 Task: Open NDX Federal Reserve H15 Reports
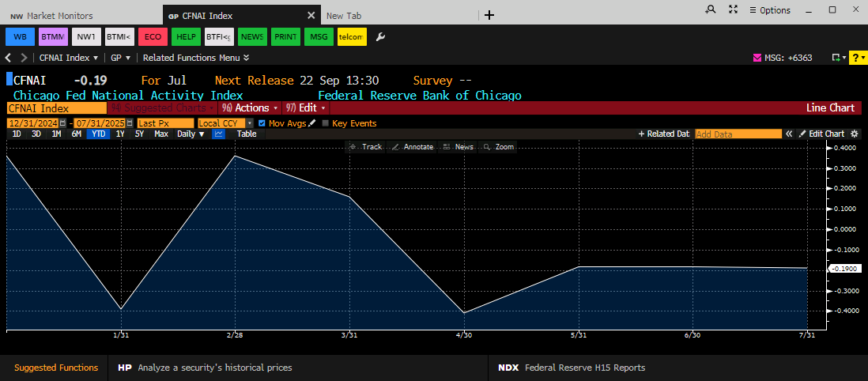pos(572,368)
